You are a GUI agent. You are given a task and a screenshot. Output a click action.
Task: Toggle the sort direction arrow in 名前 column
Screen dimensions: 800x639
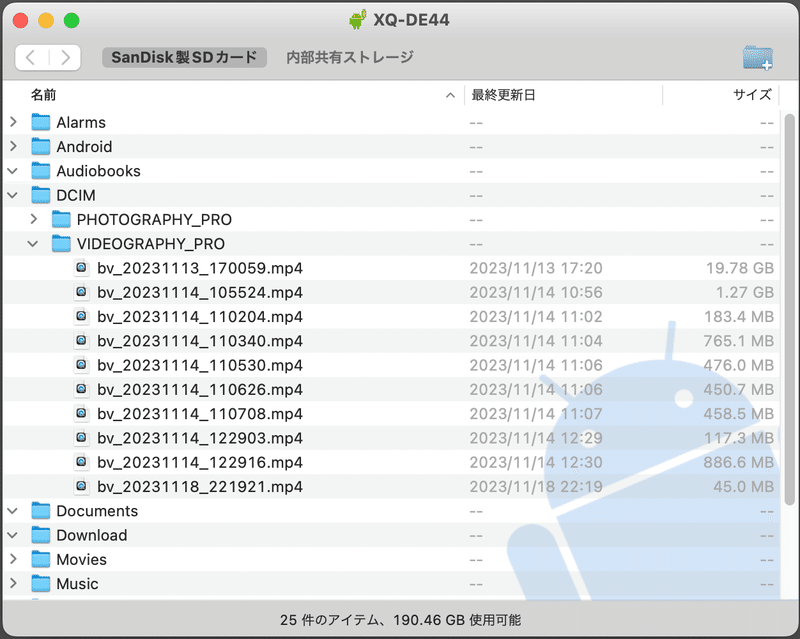450,95
